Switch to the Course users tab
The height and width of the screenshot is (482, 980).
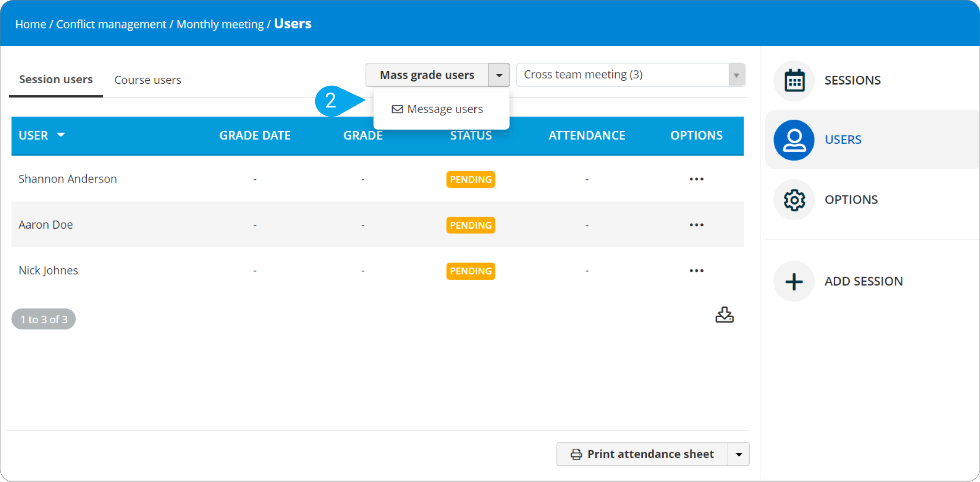click(147, 80)
